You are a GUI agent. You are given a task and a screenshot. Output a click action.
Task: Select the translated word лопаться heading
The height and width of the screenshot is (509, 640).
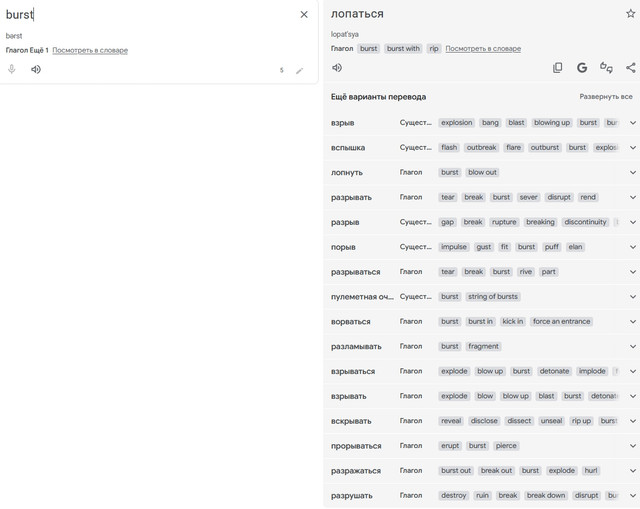pos(357,14)
